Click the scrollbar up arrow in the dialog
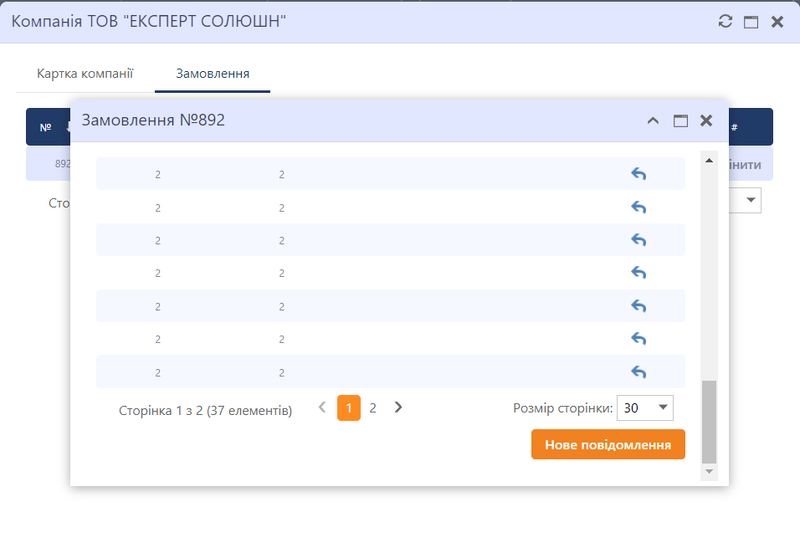 pyautogui.click(x=710, y=160)
